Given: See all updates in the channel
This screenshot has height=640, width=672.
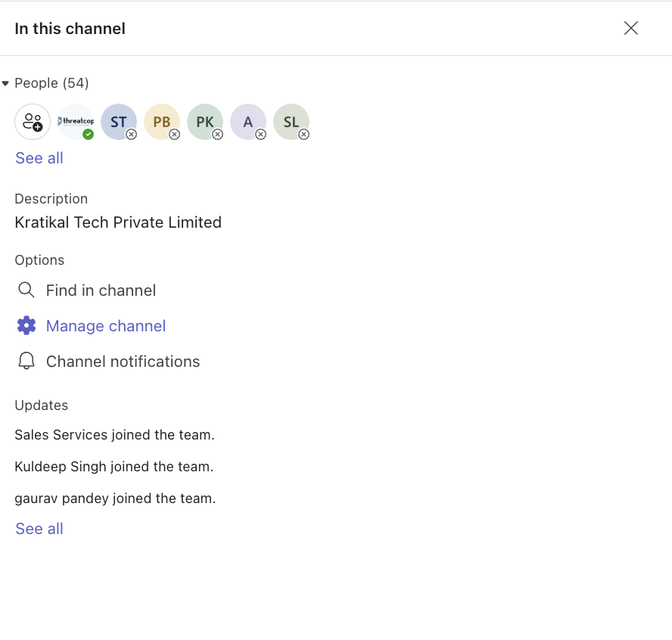Looking at the screenshot, I should point(39,529).
